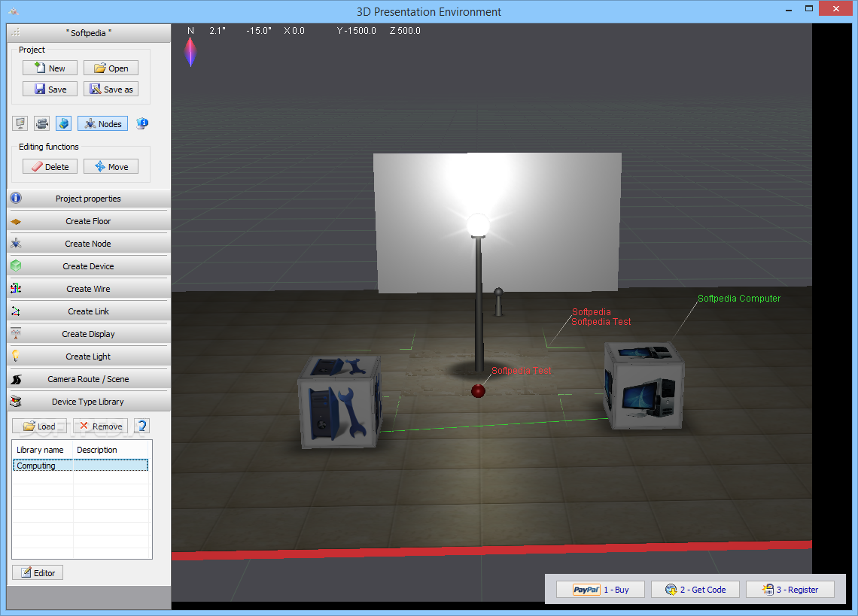Activate the Move editing function
This screenshot has height=616, width=858.
coord(111,166)
